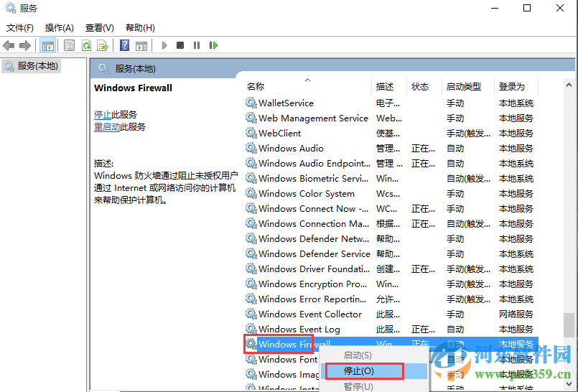The image size is (578, 392).
Task: Select the Windows Error Reporting row
Action: point(391,299)
